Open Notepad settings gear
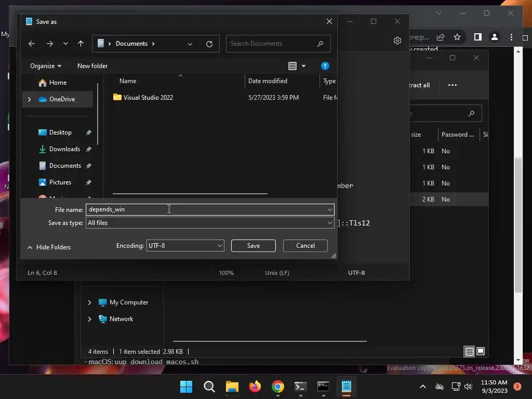This screenshot has width=532, height=399. (397, 41)
